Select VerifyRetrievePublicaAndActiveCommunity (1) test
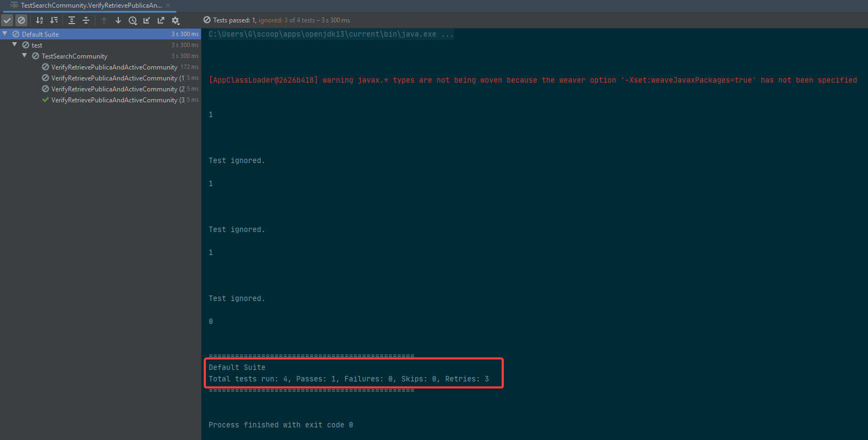Viewport: 868px width, 440px height. coord(101,78)
